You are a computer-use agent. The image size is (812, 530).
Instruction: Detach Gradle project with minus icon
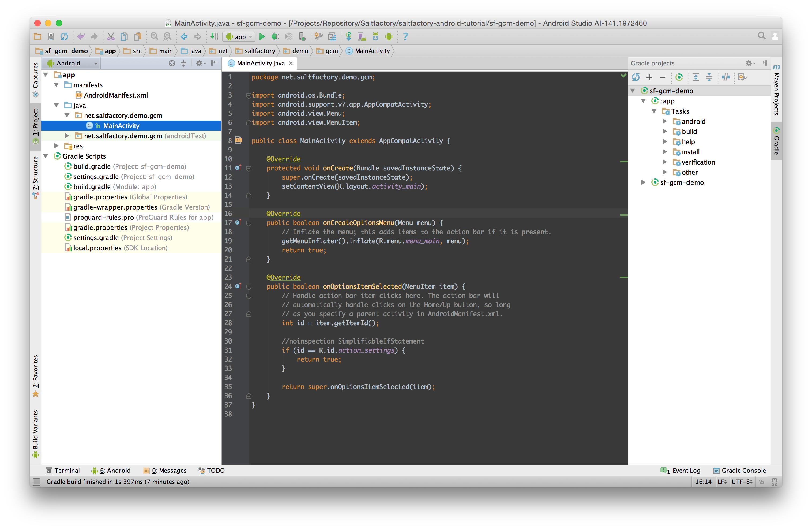coord(663,77)
